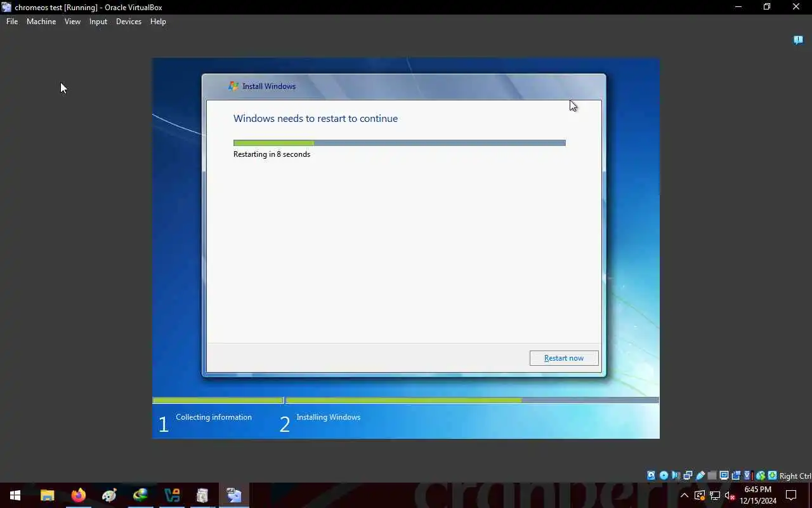Click the optical drive indicator icon
Image resolution: width=812 pixels, height=508 pixels.
(664, 476)
